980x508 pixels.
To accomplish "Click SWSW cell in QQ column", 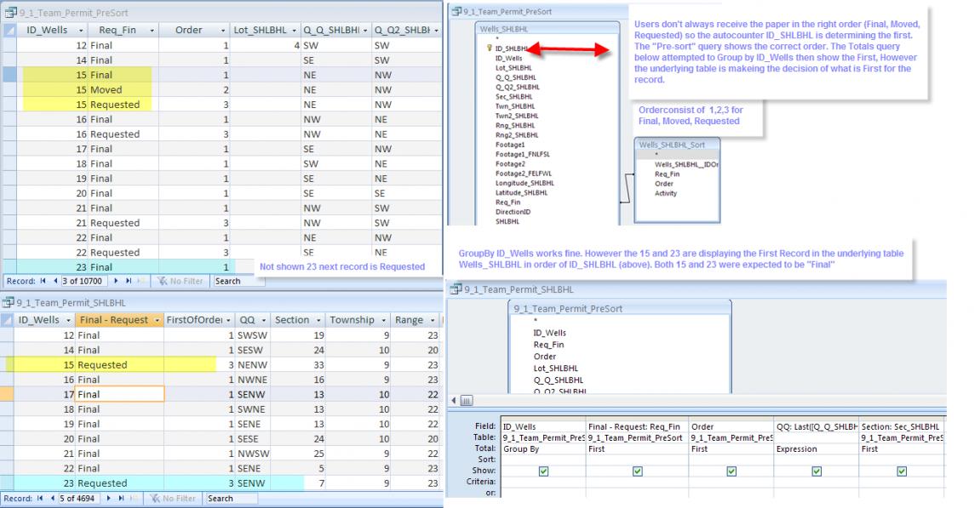I will point(251,335).
